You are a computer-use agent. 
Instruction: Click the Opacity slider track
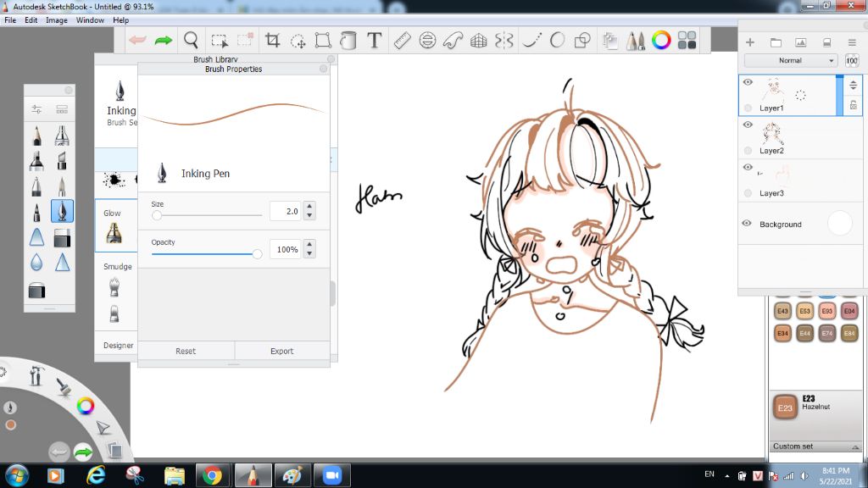(207, 254)
